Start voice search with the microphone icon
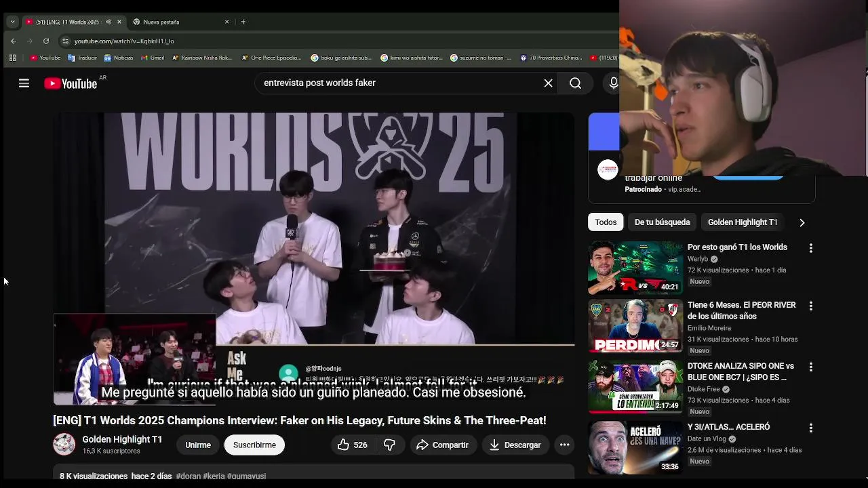The image size is (868, 488). pyautogui.click(x=613, y=83)
